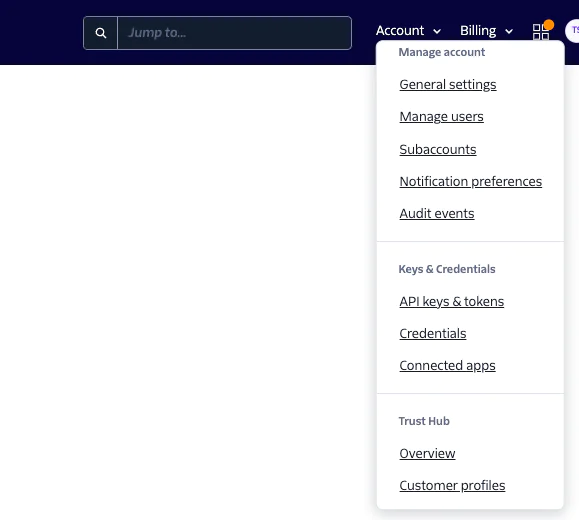Select Notification preferences
Screen dimensions: 579x520
tap(470, 181)
